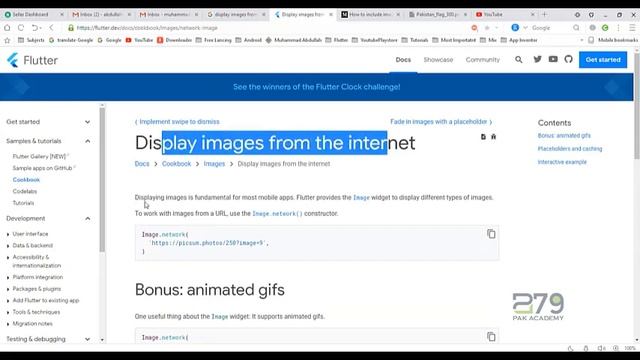Jump to Bonus: animated gifs in Contents
The height and width of the screenshot is (360, 640).
(564, 136)
